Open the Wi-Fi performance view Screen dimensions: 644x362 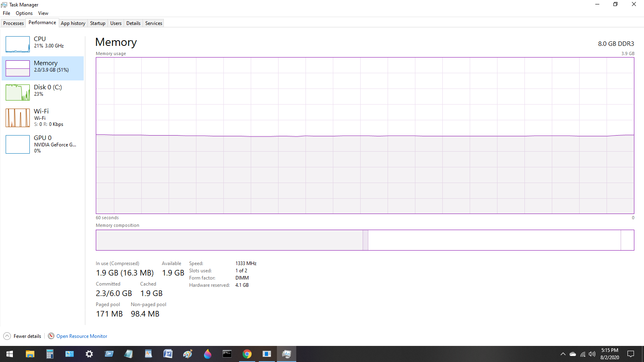[x=43, y=118]
